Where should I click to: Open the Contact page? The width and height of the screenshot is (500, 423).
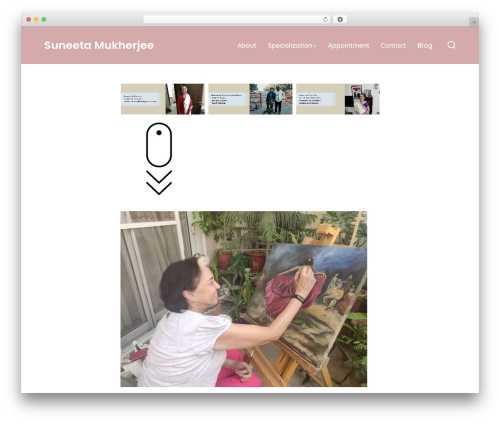393,45
